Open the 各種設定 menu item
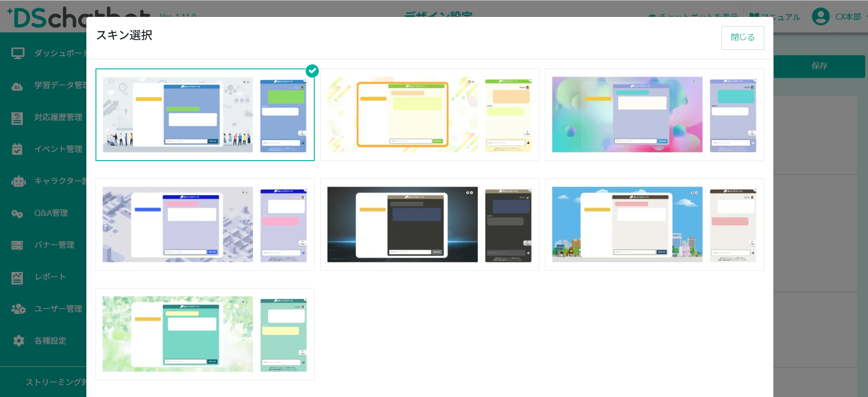This screenshot has width=868, height=397. point(50,341)
